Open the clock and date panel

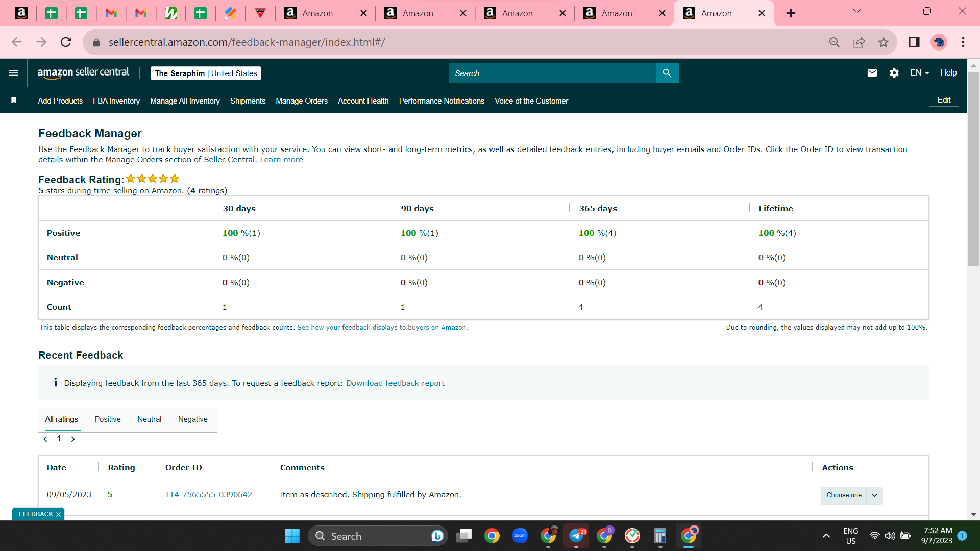pyautogui.click(x=937, y=536)
